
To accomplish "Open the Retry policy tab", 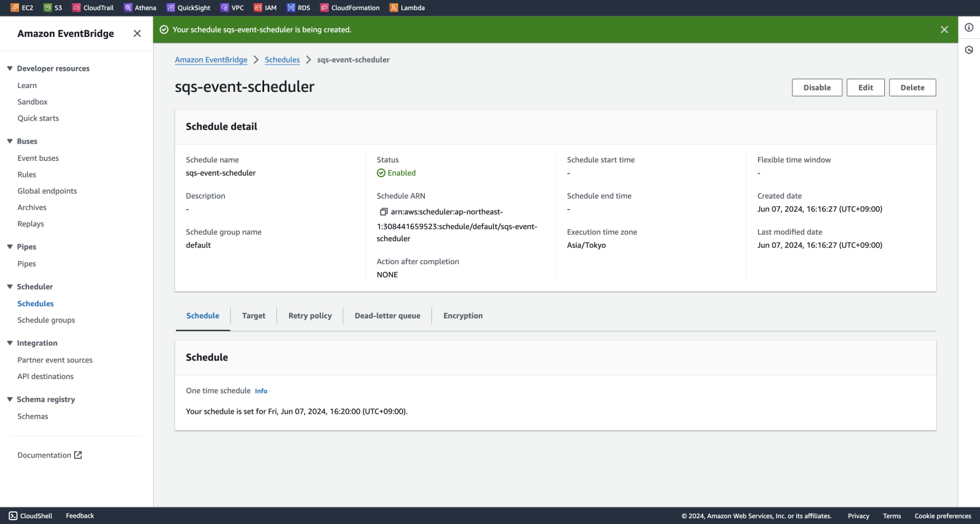I will pyautogui.click(x=309, y=316).
